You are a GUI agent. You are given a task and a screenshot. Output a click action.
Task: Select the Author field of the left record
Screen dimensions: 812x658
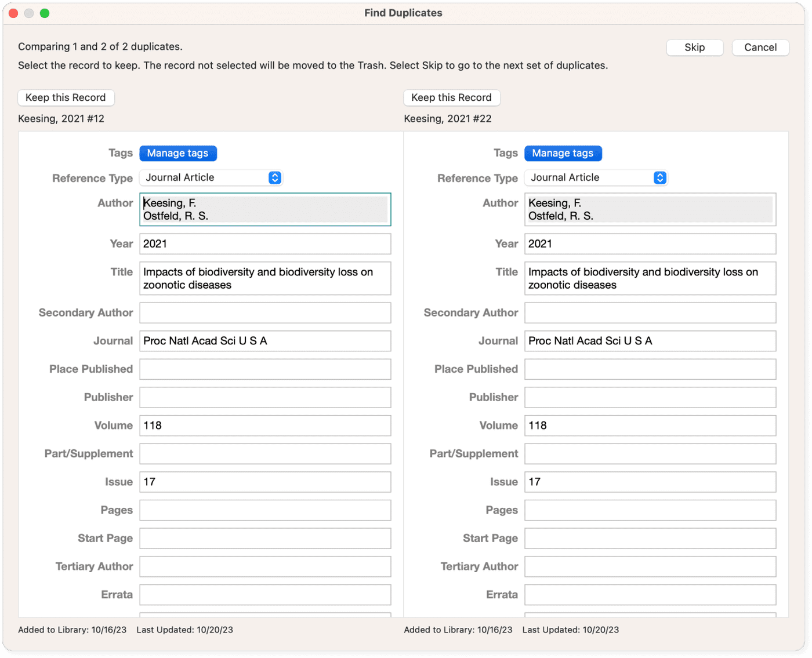(x=264, y=209)
